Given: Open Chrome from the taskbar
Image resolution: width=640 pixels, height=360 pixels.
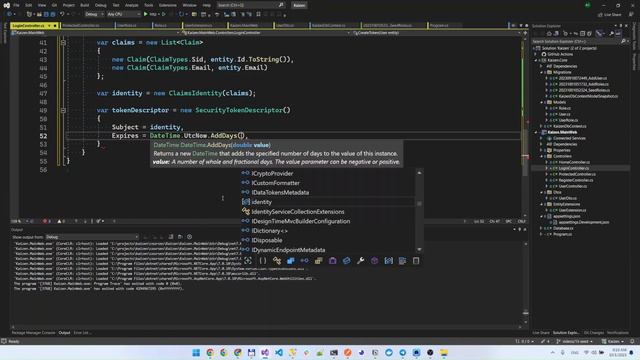Looking at the screenshot, I should click(x=210, y=352).
